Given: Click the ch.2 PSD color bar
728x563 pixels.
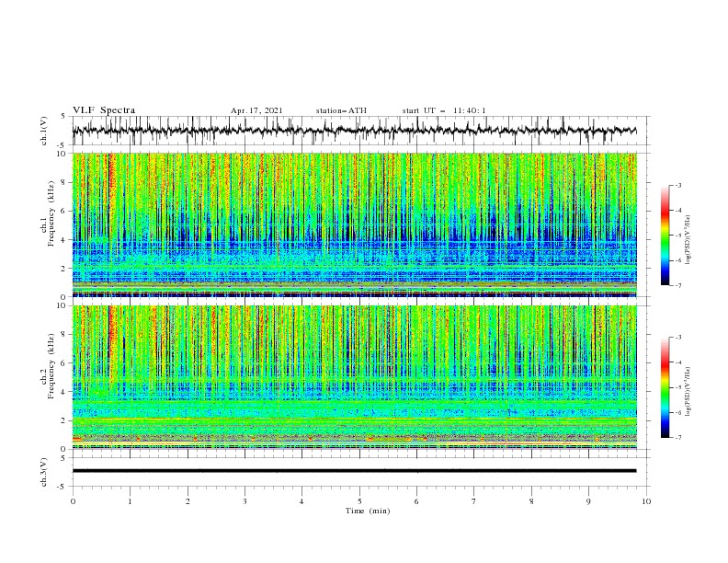Looking at the screenshot, I should click(x=665, y=387).
